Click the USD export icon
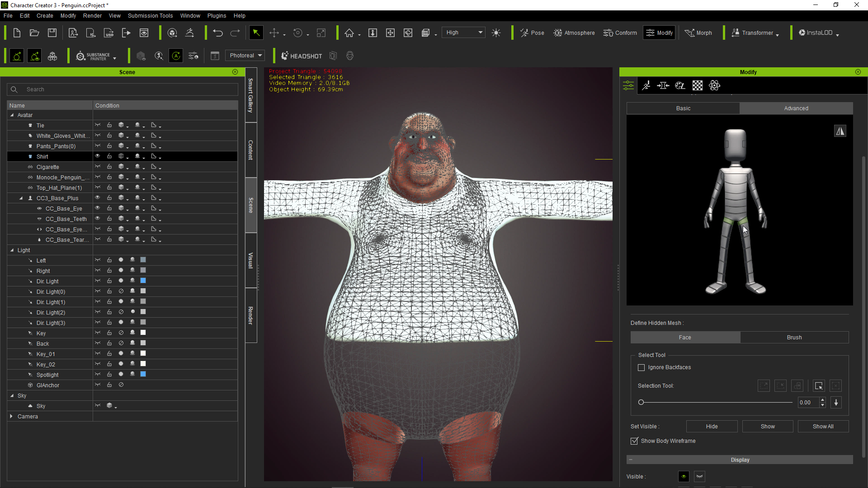The image size is (868, 488). (x=108, y=33)
